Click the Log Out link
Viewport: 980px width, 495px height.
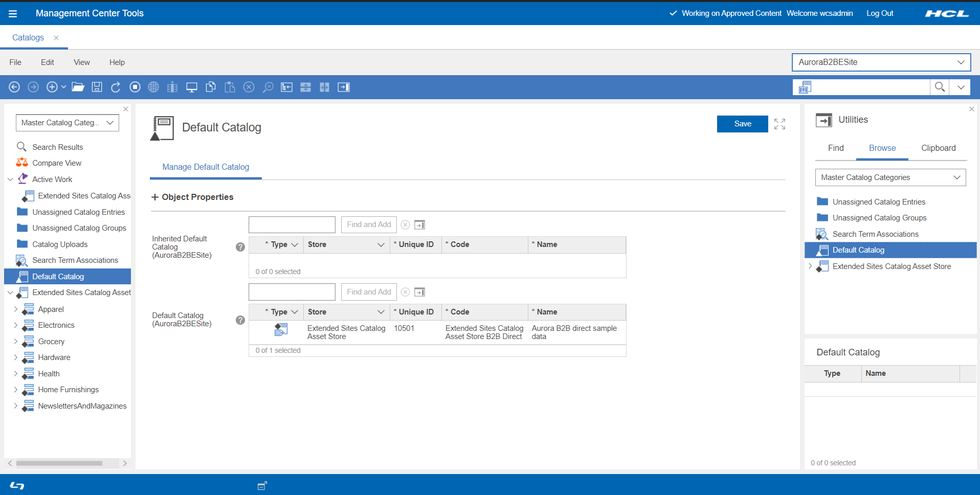pyautogui.click(x=880, y=13)
